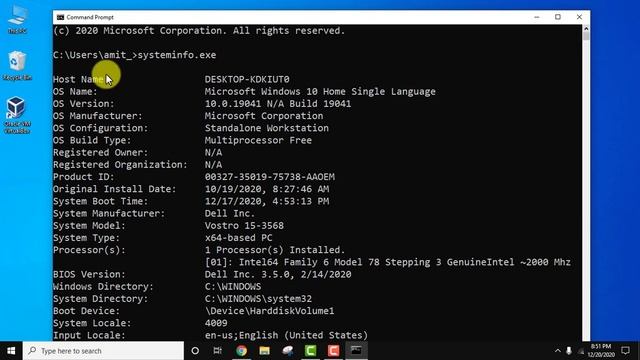640x360 pixels.
Task: Click the 'OS Manufacturer:' label
Action: tap(98, 116)
